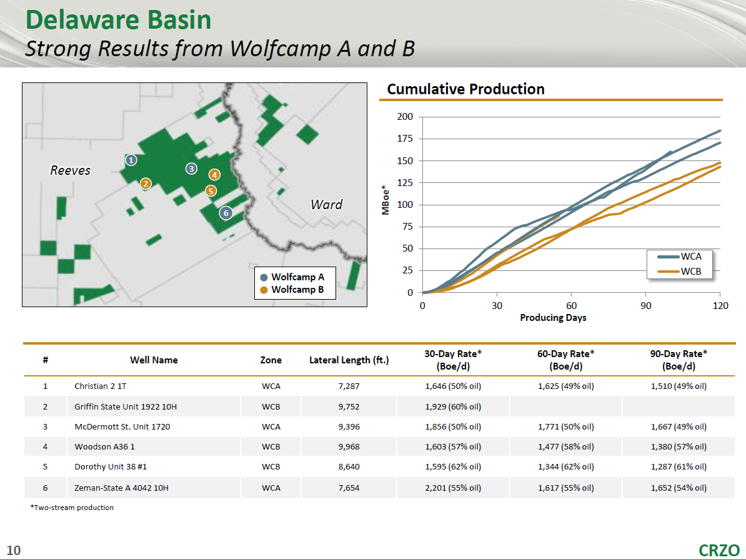Click the gray map marker number 3
746x560 pixels.
pyautogui.click(x=191, y=169)
